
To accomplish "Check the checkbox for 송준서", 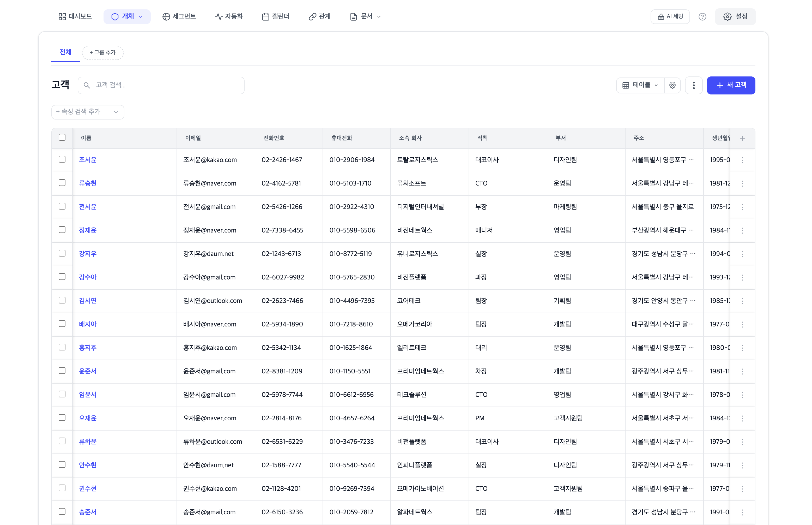I will pyautogui.click(x=62, y=511).
